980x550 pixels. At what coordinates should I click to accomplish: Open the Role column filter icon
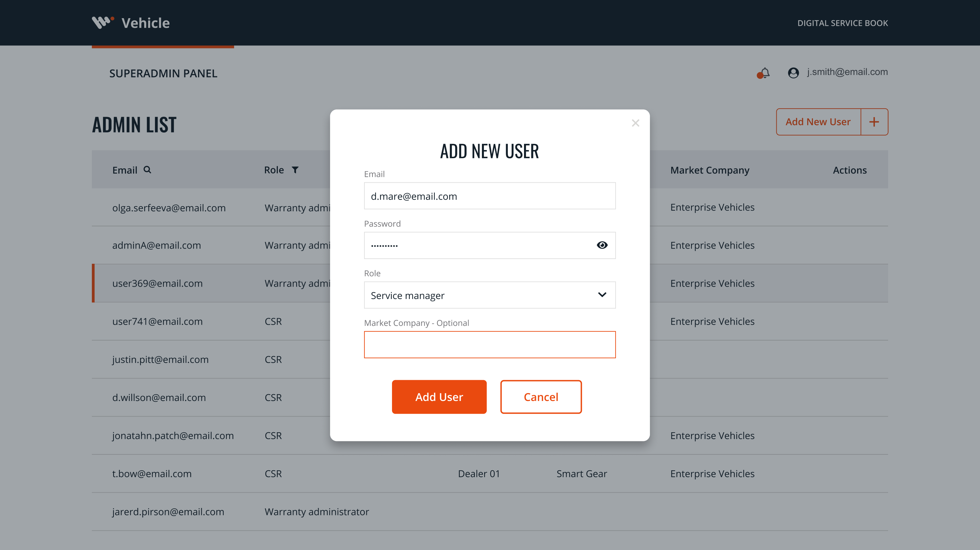[x=295, y=170]
